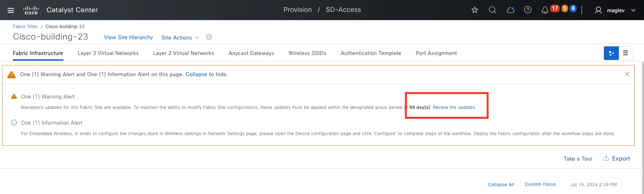This screenshot has width=644, height=194.
Task: Expand the Site Actions dropdown
Action: coord(180,38)
